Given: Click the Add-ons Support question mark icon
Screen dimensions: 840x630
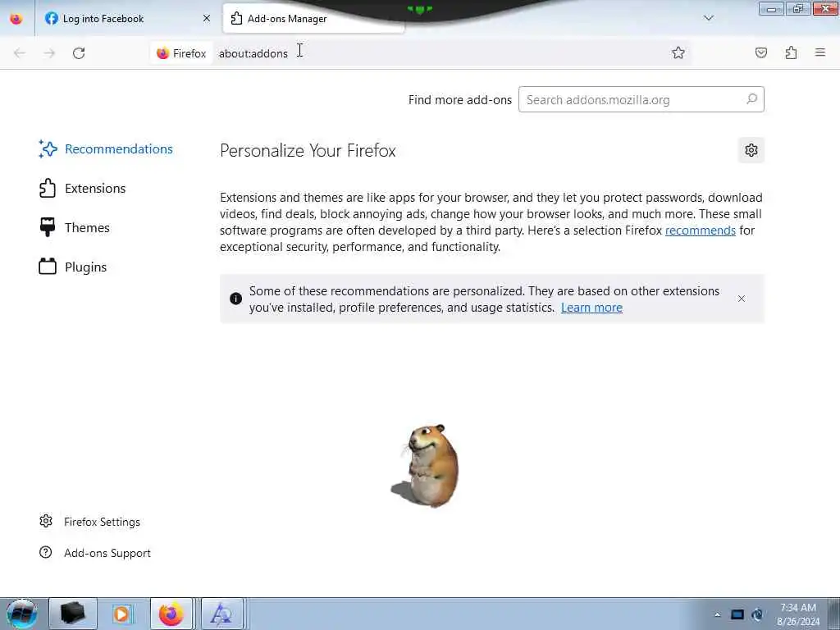Looking at the screenshot, I should (x=46, y=552).
